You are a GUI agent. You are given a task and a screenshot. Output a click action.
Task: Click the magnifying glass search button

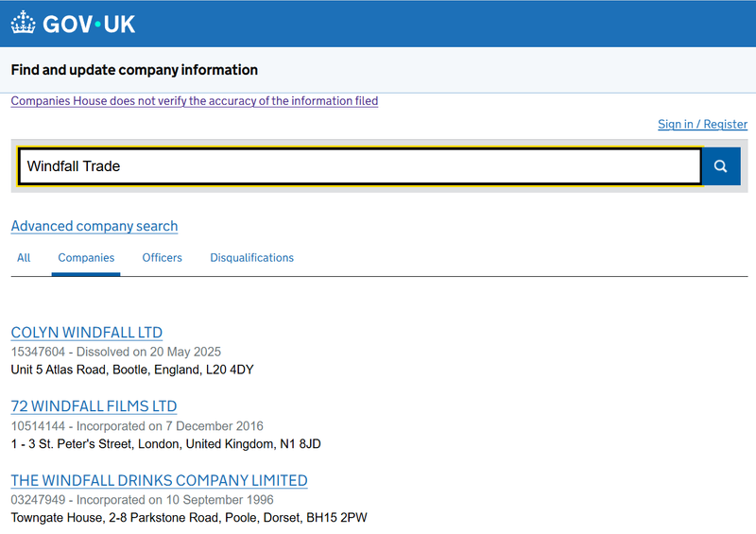click(x=721, y=166)
